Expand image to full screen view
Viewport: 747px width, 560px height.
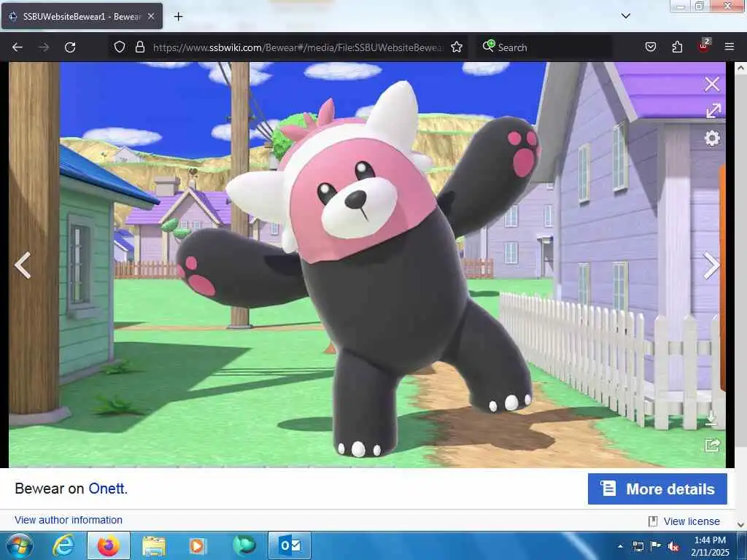point(713,111)
